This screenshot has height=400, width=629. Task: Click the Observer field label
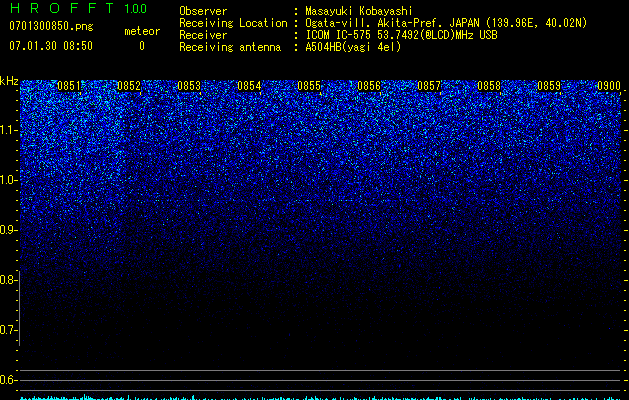pos(203,11)
